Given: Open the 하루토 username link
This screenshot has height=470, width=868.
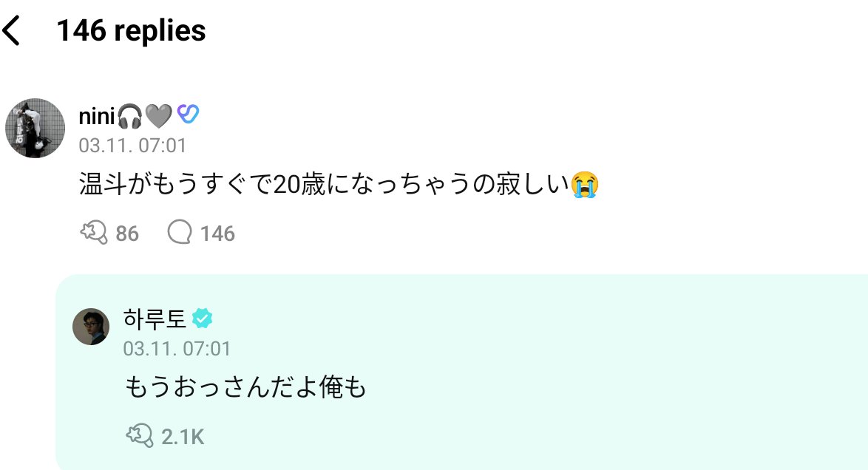Looking at the screenshot, I should 155,319.
